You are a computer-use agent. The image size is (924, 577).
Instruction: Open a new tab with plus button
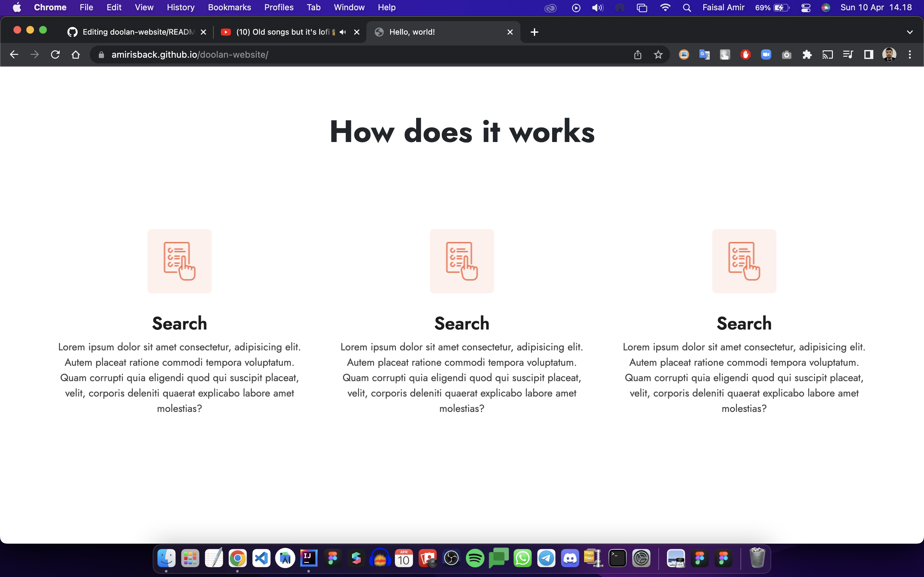click(534, 32)
